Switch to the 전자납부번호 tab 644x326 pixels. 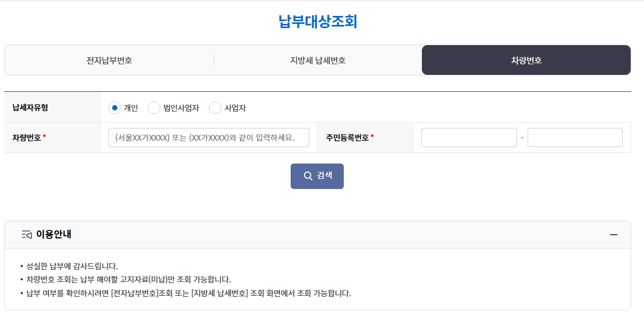[x=108, y=60]
